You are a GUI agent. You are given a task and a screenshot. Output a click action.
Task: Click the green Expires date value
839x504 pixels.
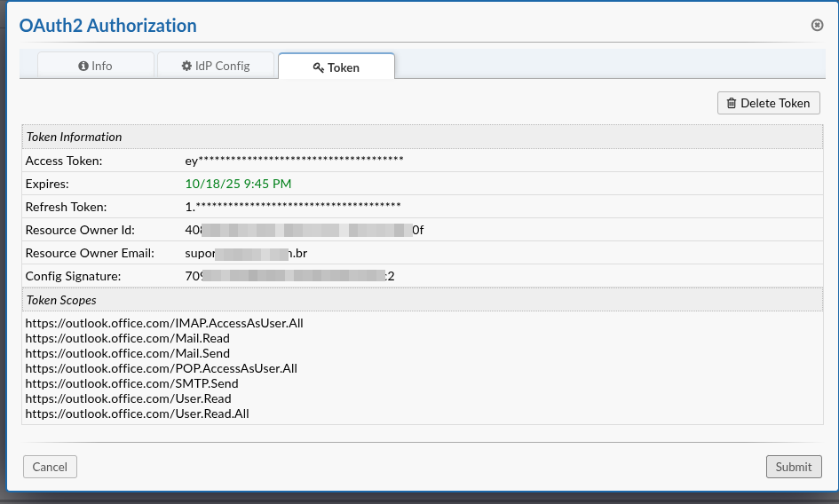tap(238, 184)
